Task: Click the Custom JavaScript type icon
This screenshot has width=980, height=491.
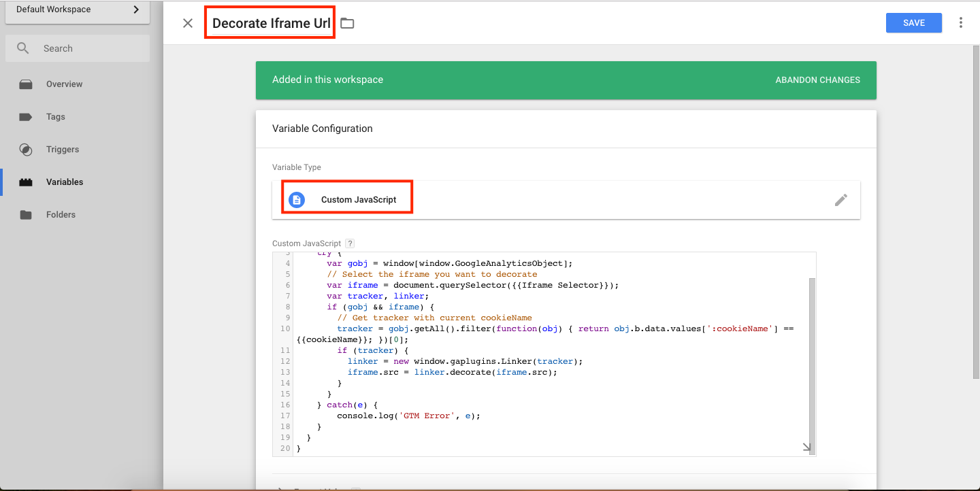Action: (x=297, y=200)
